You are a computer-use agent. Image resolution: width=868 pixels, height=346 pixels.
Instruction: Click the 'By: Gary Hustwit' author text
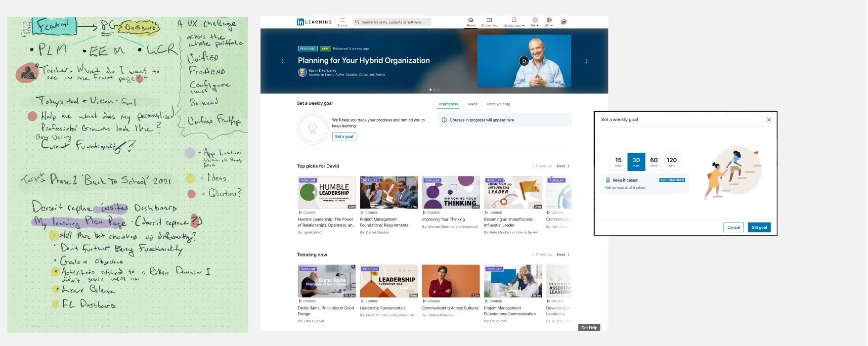311,321
